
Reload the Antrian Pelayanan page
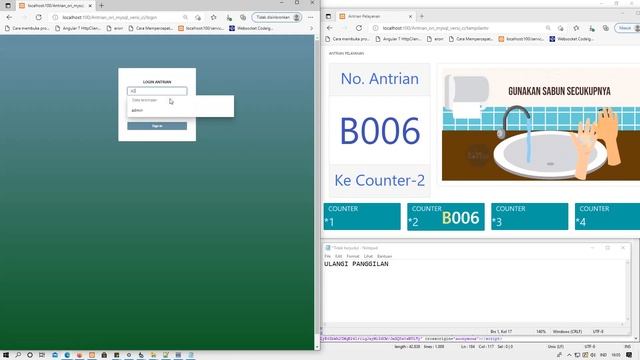(x=359, y=28)
